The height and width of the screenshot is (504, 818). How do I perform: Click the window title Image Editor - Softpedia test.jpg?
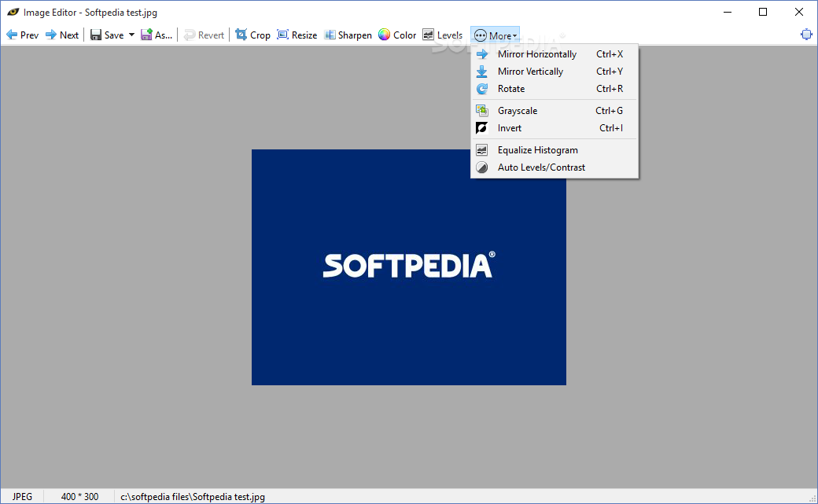(90, 12)
